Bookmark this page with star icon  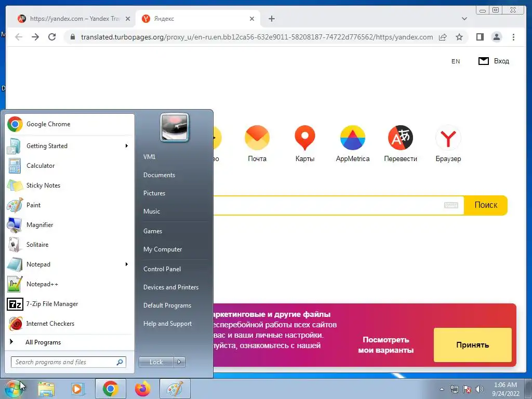tap(459, 37)
